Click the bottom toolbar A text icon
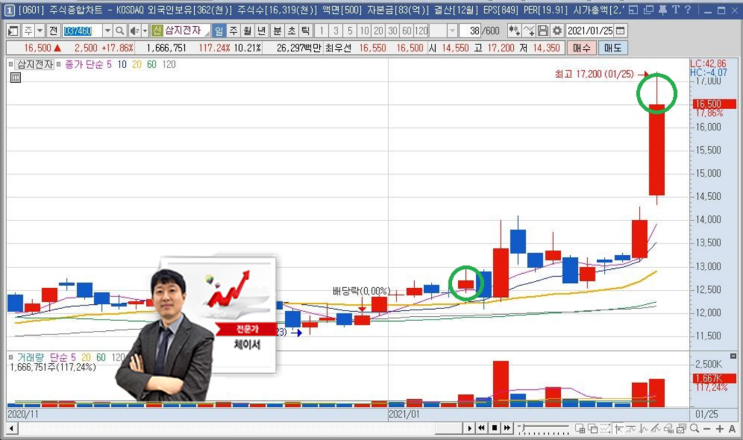Image resolution: width=743 pixels, height=440 pixels. click(732, 429)
